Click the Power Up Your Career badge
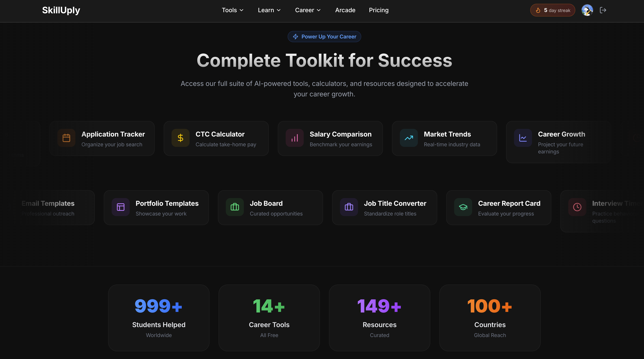Image resolution: width=644 pixels, height=359 pixels. 324,36
